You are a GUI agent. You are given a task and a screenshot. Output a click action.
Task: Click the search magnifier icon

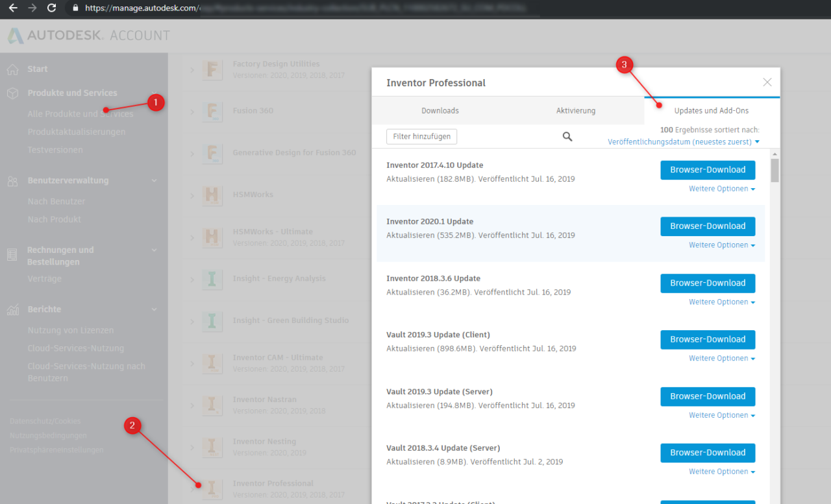(x=567, y=137)
